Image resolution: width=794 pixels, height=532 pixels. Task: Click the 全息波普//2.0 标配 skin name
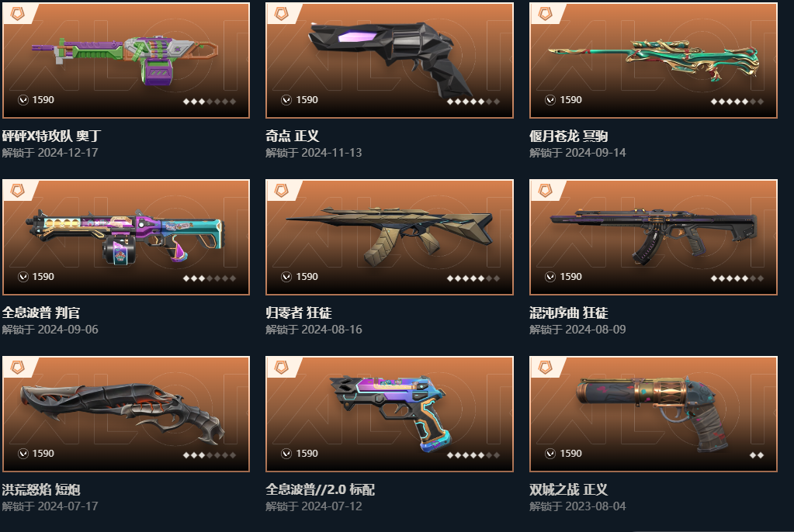coord(320,489)
